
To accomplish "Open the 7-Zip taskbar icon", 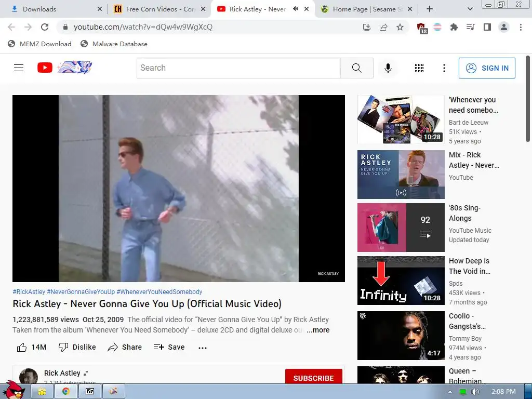I will (89, 392).
